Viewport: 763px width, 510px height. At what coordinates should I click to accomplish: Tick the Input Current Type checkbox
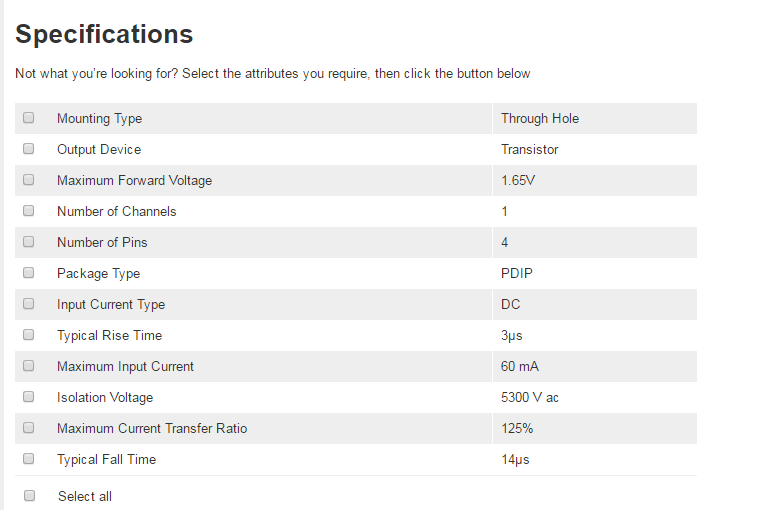click(x=29, y=304)
